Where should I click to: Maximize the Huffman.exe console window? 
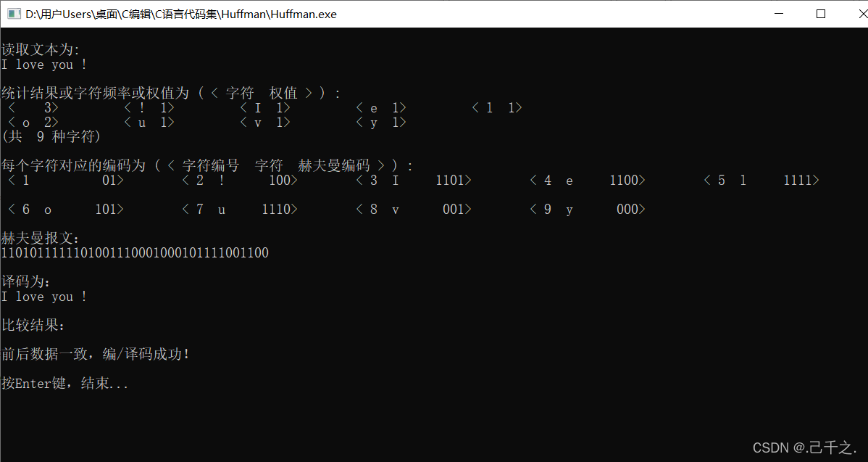click(x=821, y=14)
